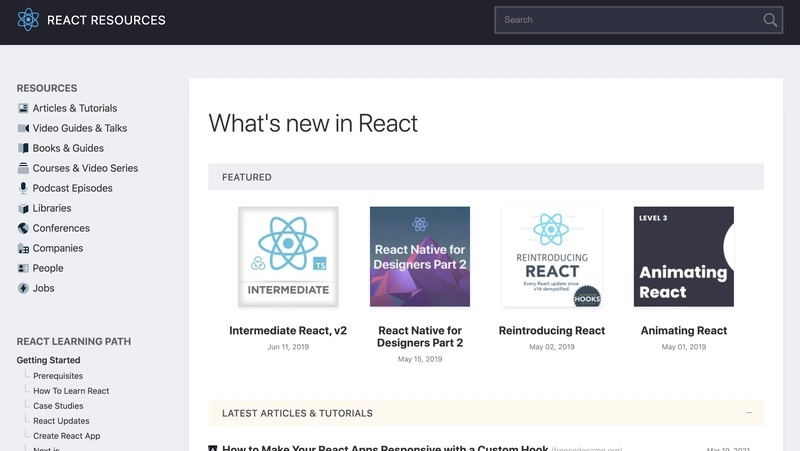Click the May 15, 2019 date
The width and height of the screenshot is (800, 451).
[420, 359]
